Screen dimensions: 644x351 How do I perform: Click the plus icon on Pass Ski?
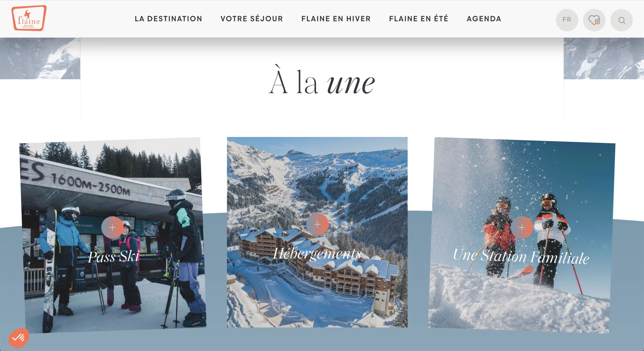point(112,227)
